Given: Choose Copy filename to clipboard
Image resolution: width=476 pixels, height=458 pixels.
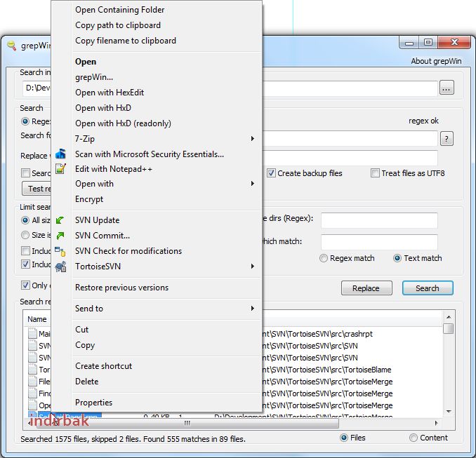Looking at the screenshot, I should tap(126, 41).
